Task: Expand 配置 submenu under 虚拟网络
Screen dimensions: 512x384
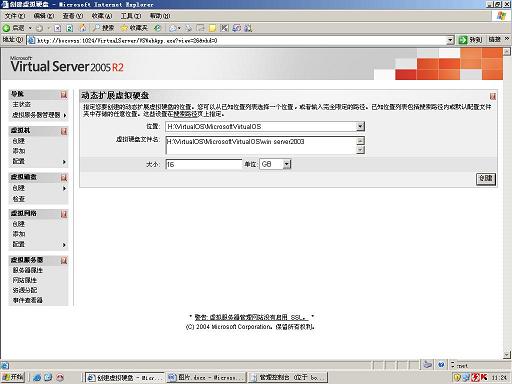Action: 64,245
